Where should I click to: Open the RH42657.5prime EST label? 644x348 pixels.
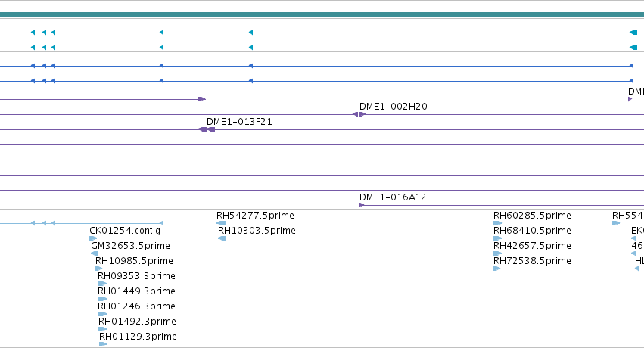[532, 246]
